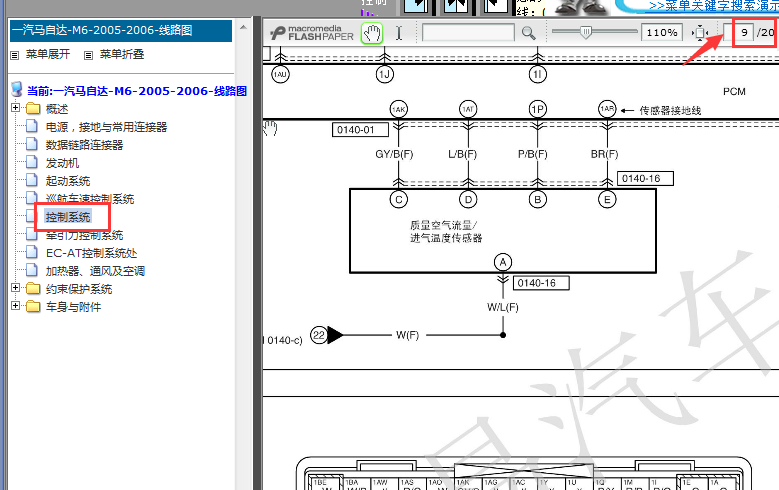
Task: Click the PCM label in diagram
Action: tap(734, 92)
